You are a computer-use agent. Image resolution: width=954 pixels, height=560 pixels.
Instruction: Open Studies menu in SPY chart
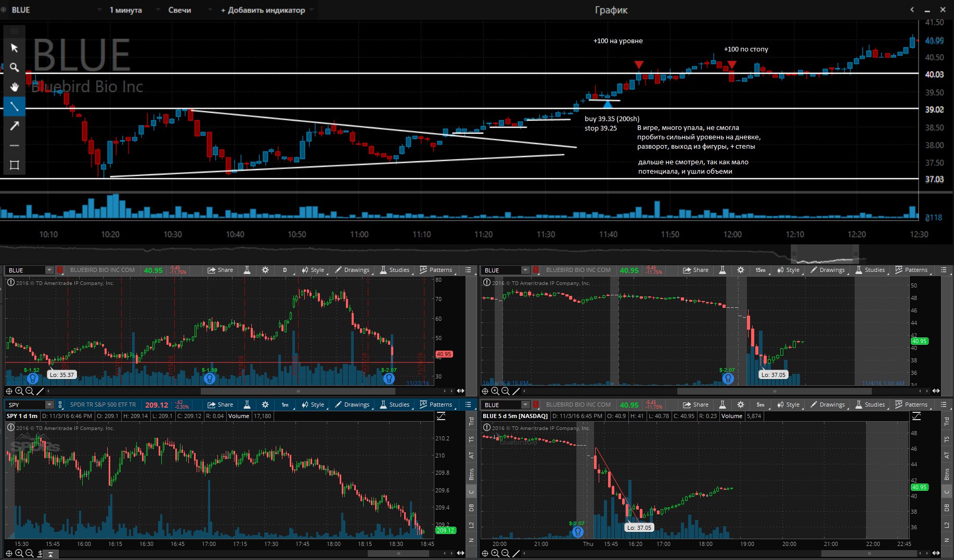click(x=395, y=405)
